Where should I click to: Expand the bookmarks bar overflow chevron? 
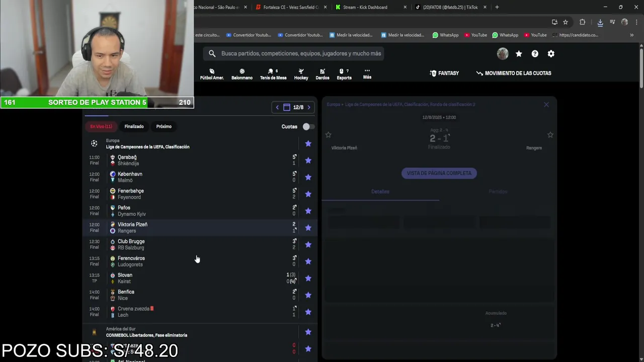click(632, 35)
